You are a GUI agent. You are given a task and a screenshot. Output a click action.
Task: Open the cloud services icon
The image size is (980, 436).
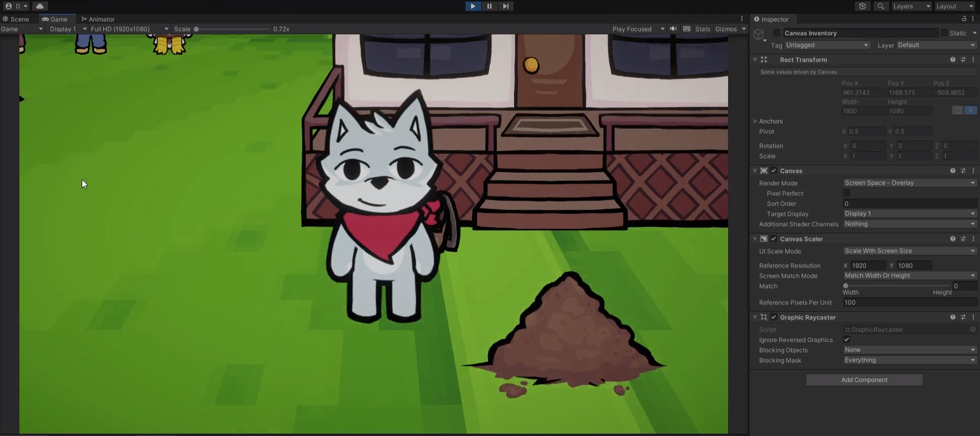[x=40, y=6]
